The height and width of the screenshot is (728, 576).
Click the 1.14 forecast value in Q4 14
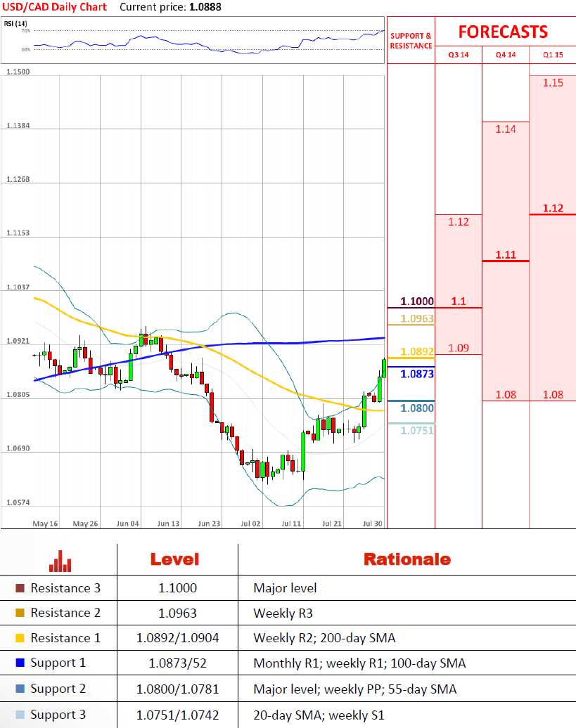[x=506, y=129]
